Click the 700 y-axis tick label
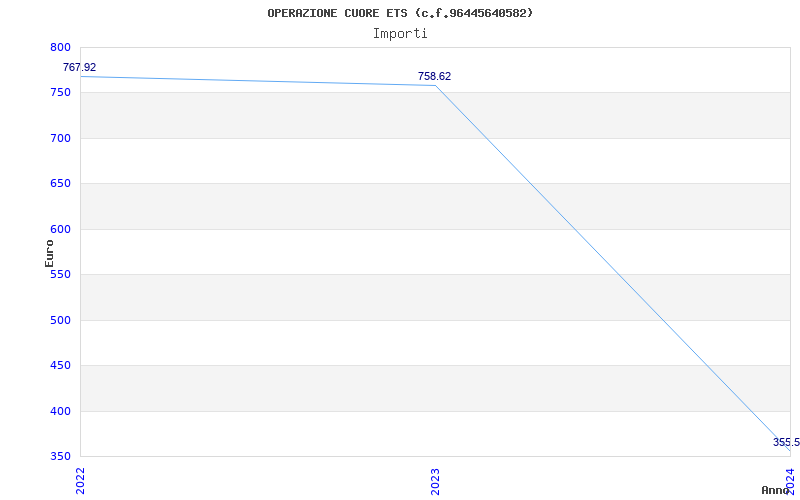 click(60, 138)
